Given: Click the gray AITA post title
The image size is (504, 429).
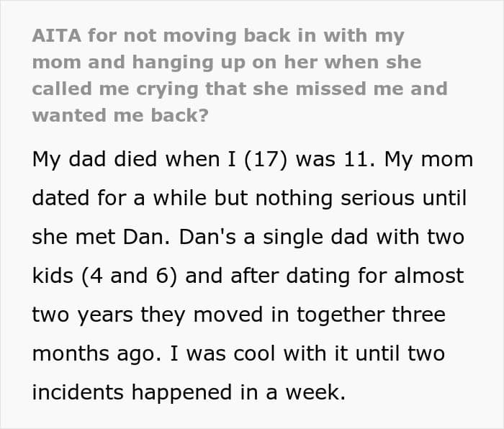Looking at the screenshot, I should coord(240,76).
